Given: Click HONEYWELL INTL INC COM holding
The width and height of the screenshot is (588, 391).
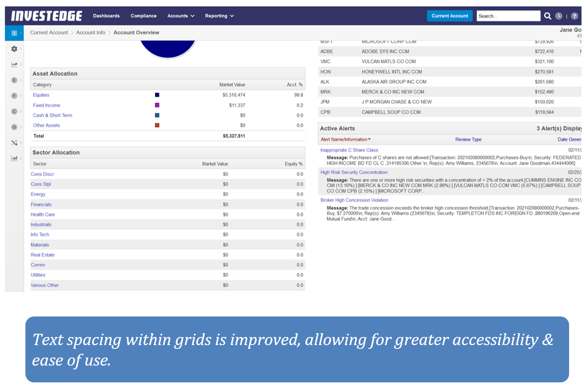Looking at the screenshot, I should click(x=391, y=72).
